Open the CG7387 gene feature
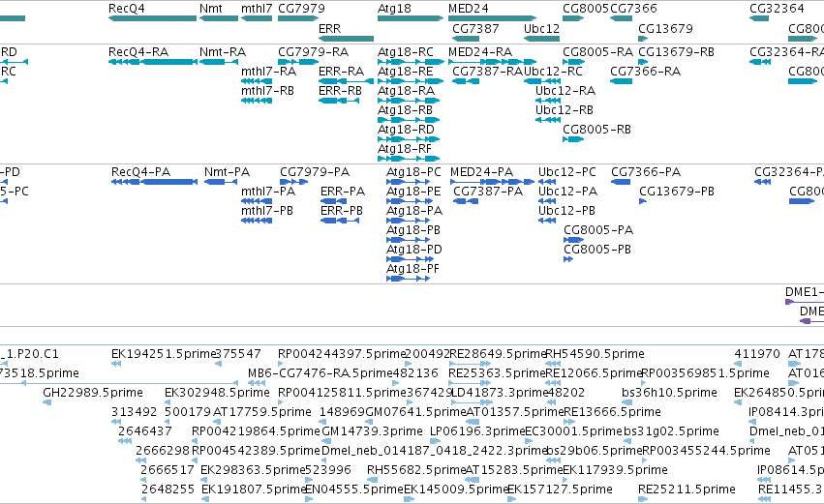This screenshot has height=504, width=824. (466, 39)
